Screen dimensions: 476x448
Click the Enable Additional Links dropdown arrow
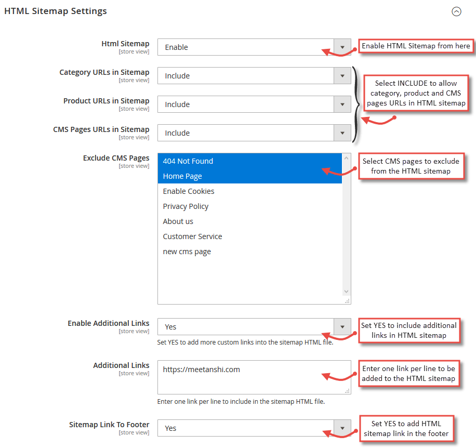342,327
